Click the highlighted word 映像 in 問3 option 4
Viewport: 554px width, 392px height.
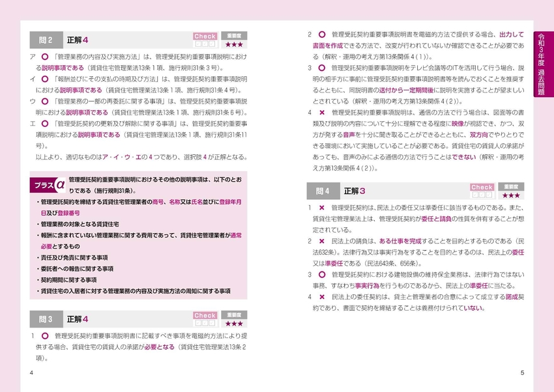coord(458,124)
